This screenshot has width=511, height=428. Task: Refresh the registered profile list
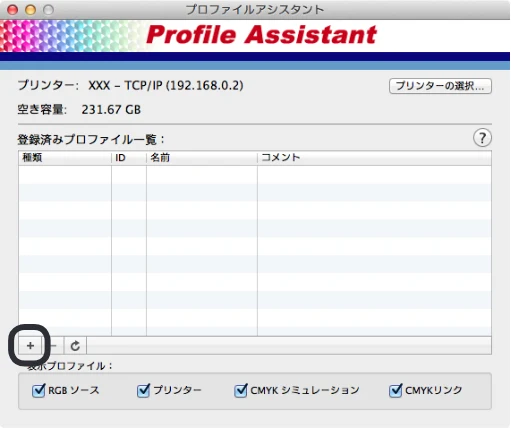pyautogui.click(x=75, y=346)
